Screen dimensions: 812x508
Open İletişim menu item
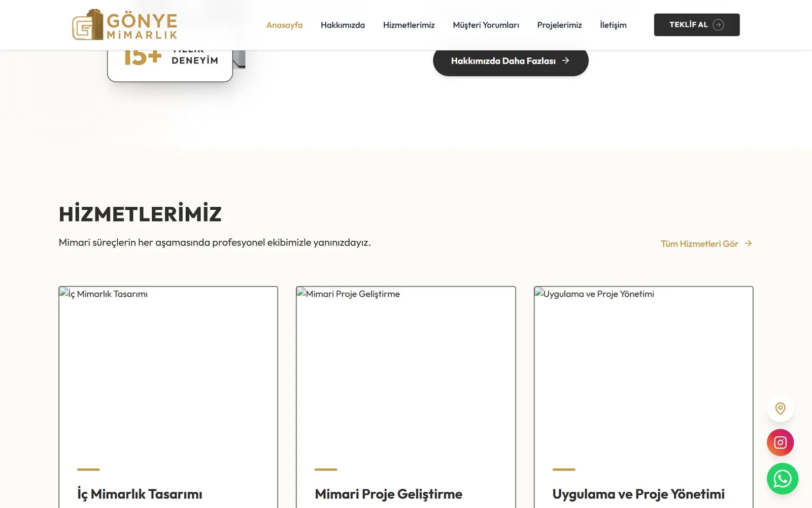pos(613,25)
